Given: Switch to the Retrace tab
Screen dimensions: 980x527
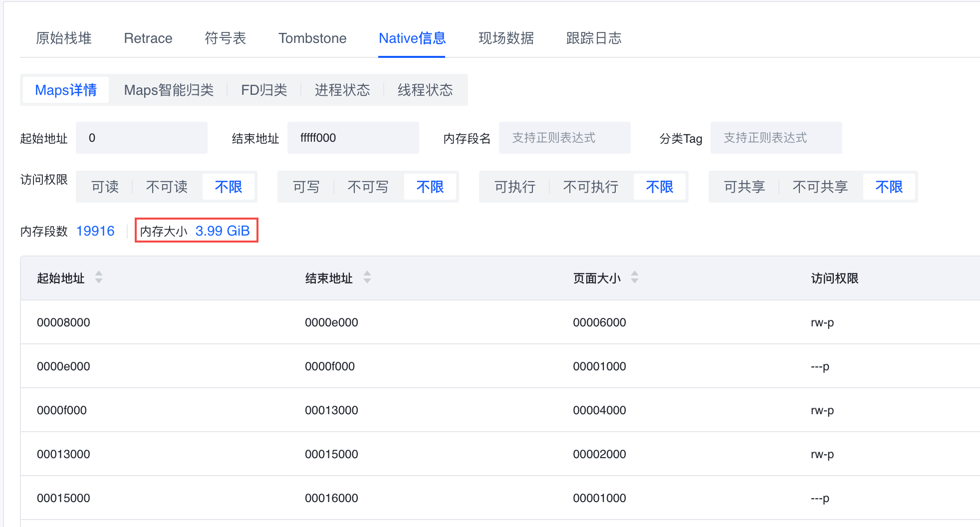Looking at the screenshot, I should [148, 38].
